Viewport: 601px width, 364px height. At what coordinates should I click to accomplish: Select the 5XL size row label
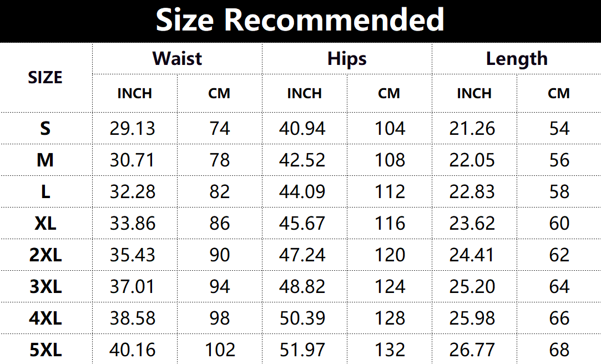(45, 350)
